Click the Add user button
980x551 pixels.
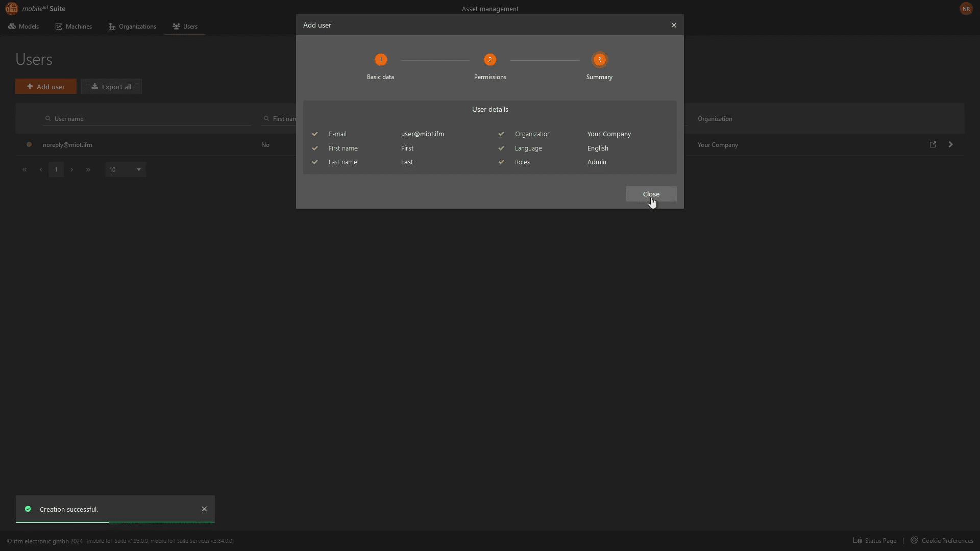[46, 86]
